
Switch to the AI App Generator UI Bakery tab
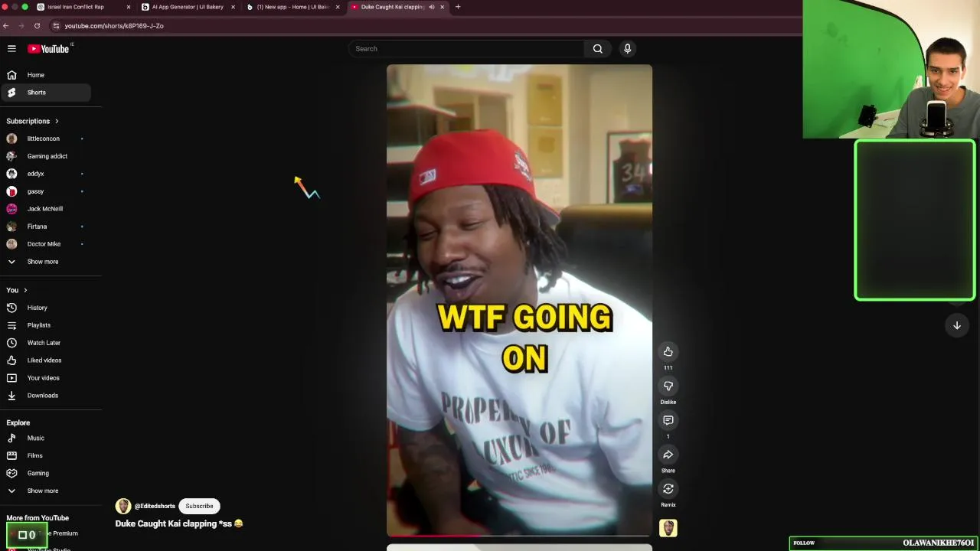[188, 7]
